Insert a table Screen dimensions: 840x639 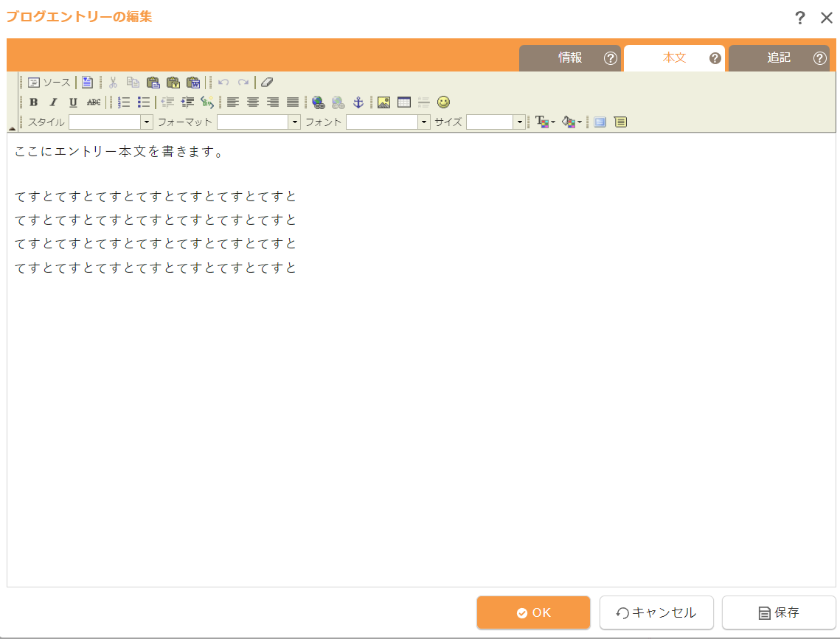(x=404, y=102)
